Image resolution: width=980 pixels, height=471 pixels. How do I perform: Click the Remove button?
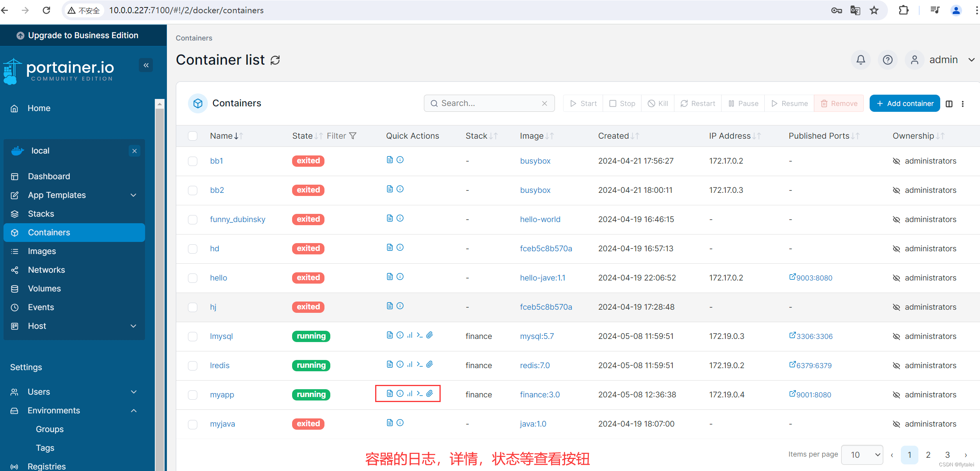839,104
